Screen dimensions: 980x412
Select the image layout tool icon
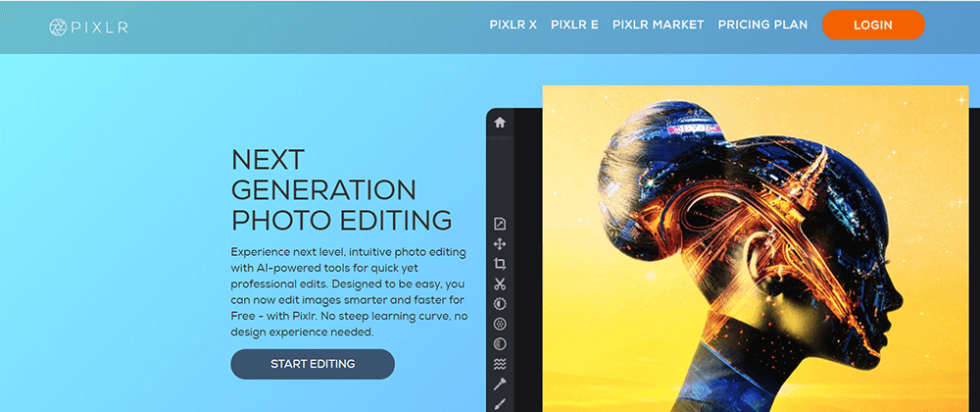click(500, 224)
